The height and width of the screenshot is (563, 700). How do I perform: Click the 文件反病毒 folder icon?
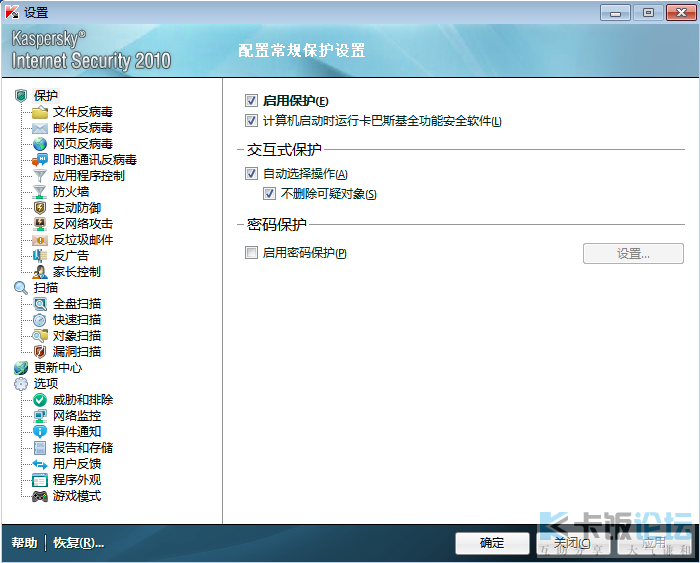pos(40,112)
